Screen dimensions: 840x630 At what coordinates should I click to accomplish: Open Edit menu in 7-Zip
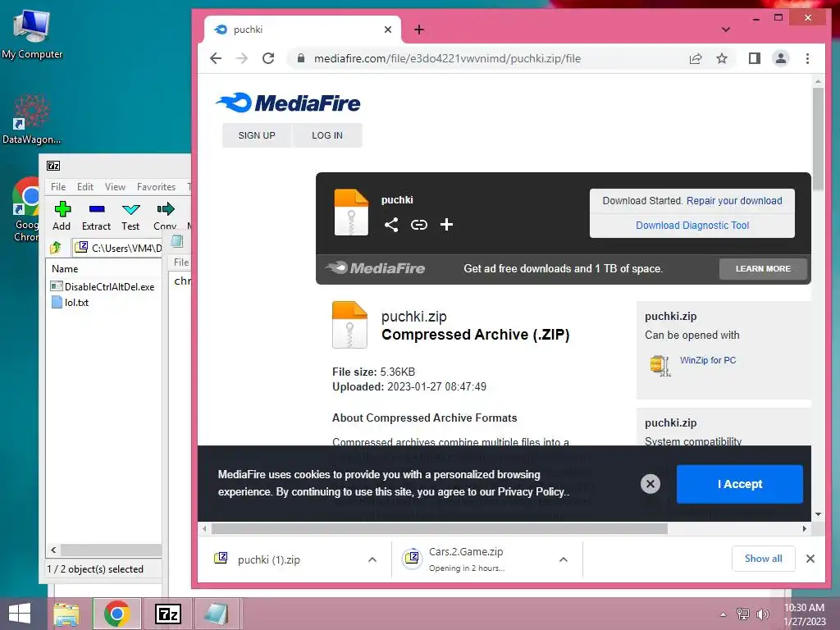(x=85, y=186)
